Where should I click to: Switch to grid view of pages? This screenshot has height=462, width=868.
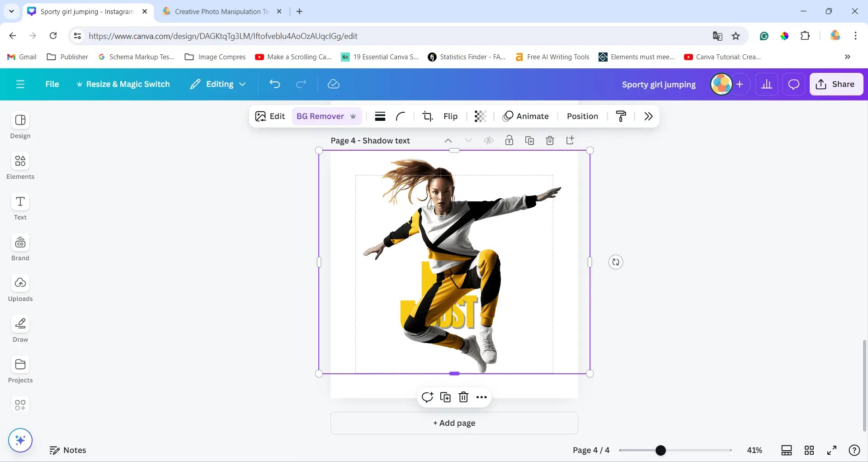coord(809,450)
